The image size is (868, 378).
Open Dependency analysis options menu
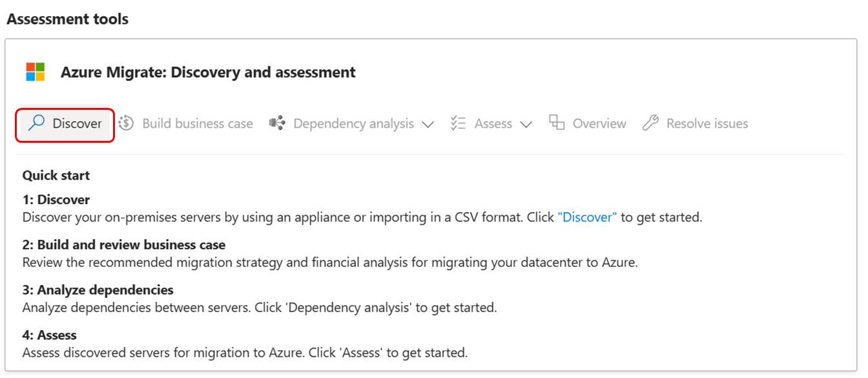(354, 123)
